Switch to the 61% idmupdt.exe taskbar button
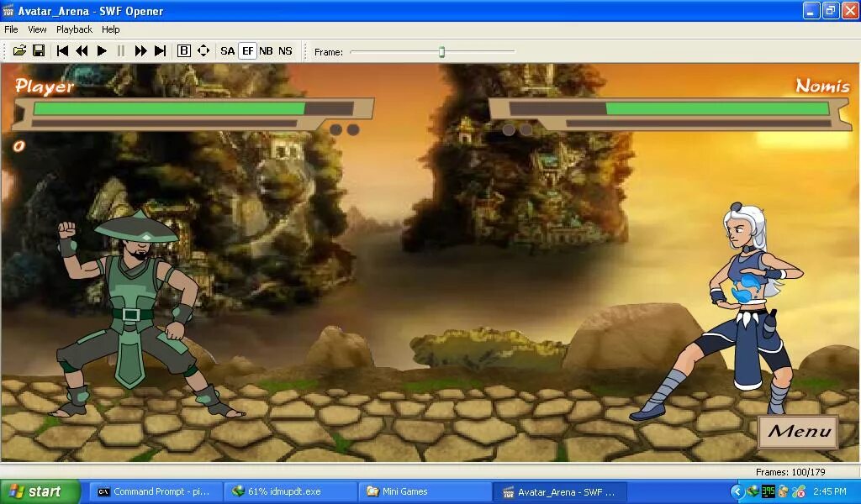861x504 pixels. [290, 492]
